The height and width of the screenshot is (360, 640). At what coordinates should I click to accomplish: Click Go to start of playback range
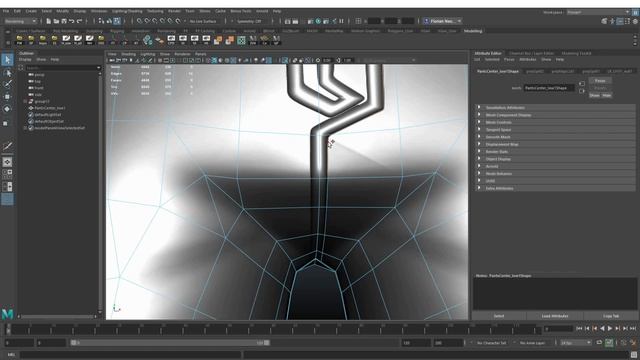pyautogui.click(x=579, y=328)
